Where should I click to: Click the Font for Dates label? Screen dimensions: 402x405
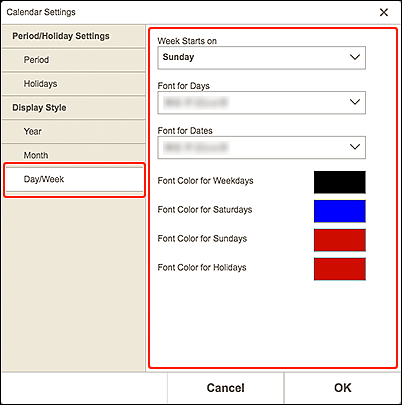(185, 131)
